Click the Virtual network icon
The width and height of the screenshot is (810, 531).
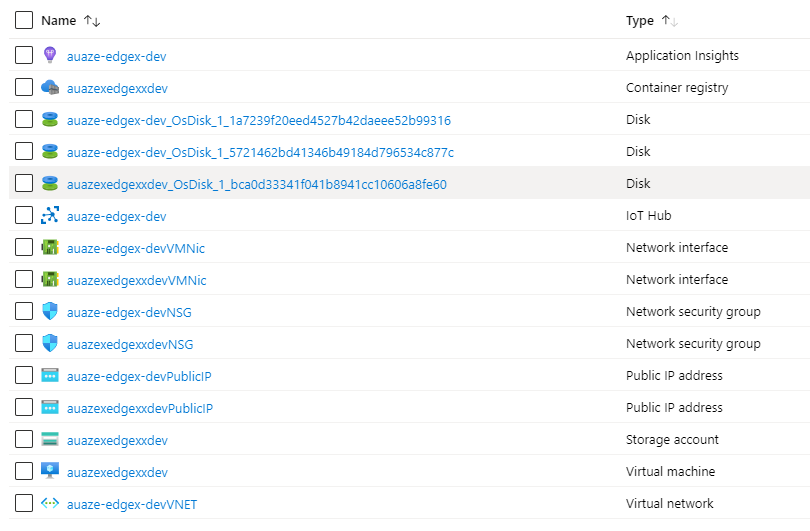(50, 503)
